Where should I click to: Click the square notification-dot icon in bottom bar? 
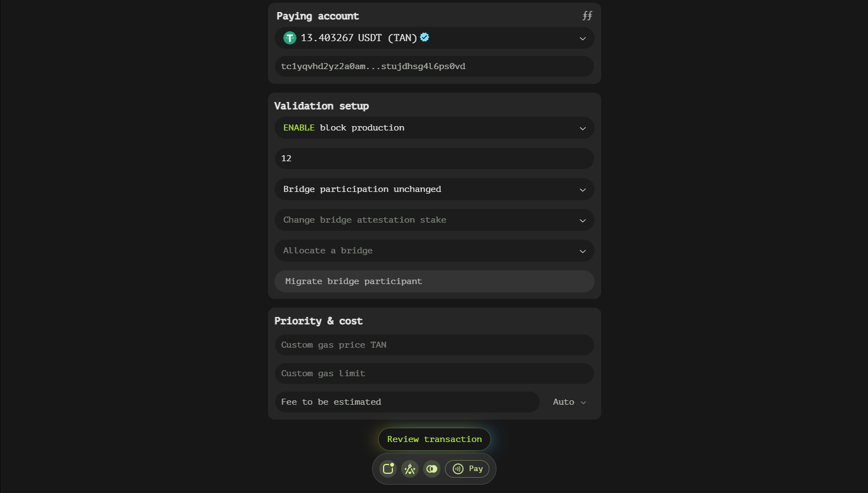388,469
